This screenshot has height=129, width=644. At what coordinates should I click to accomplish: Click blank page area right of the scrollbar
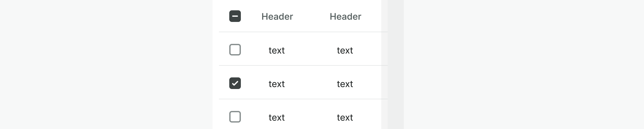pos(522,64)
